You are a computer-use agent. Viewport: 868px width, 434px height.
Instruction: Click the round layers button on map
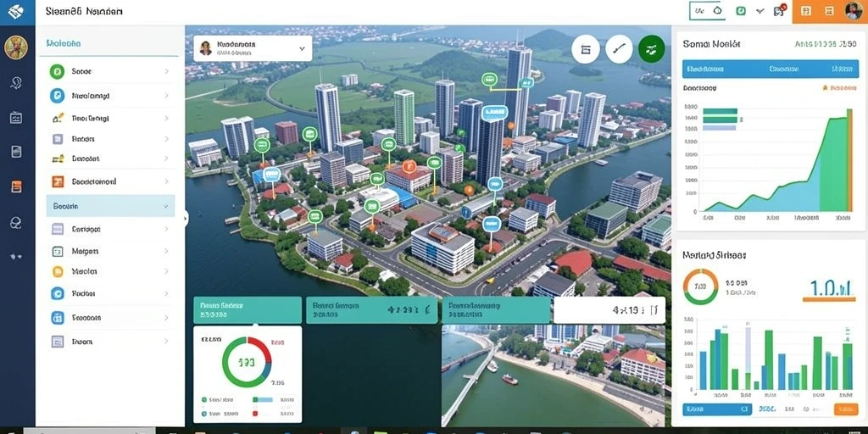tap(586, 49)
